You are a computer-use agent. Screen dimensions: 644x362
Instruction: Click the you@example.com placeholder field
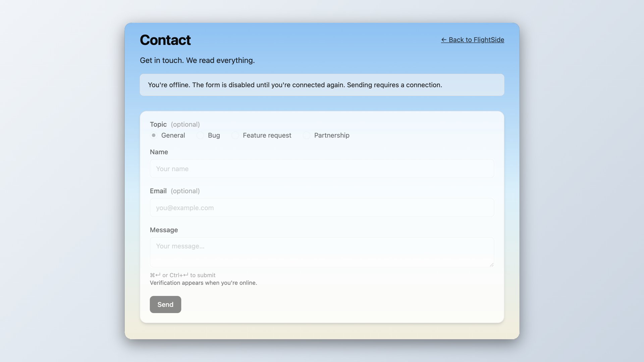click(185, 207)
